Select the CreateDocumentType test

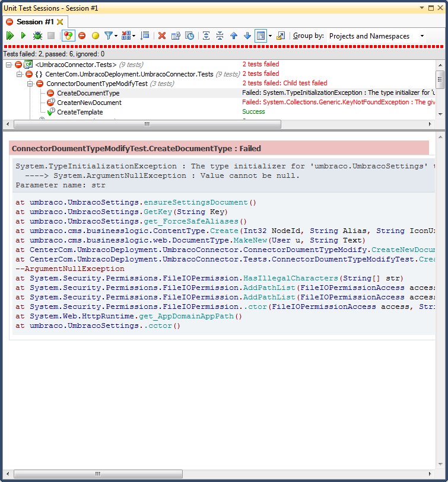pos(88,93)
